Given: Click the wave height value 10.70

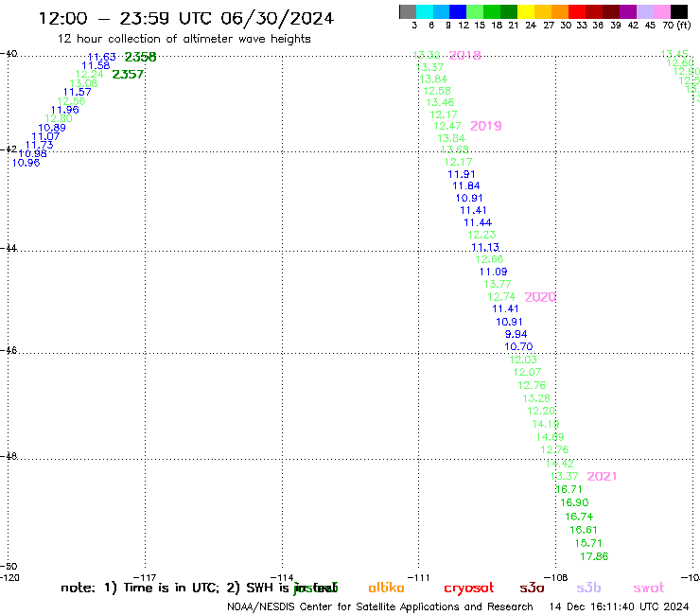Looking at the screenshot, I should (518, 346).
